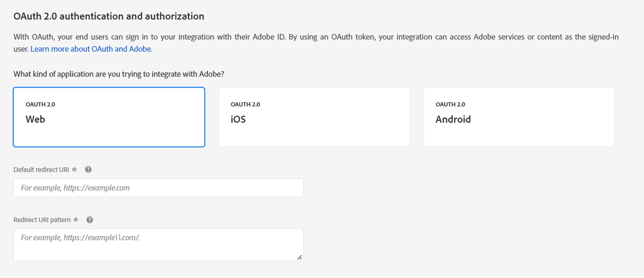Click the Default redirect URI field label
This screenshot has width=644, height=278.
pos(41,170)
